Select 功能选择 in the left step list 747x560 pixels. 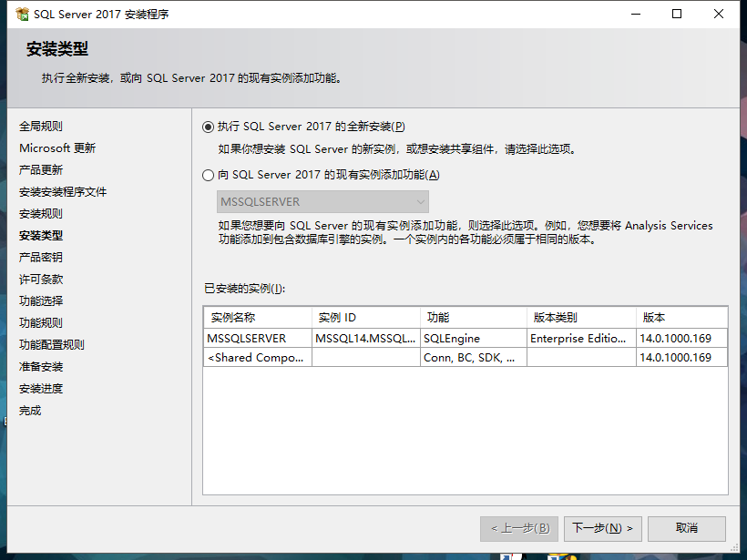(x=42, y=300)
